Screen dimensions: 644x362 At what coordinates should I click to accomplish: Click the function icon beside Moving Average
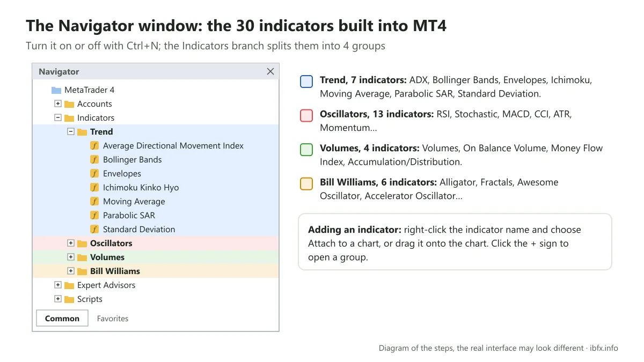pyautogui.click(x=94, y=202)
